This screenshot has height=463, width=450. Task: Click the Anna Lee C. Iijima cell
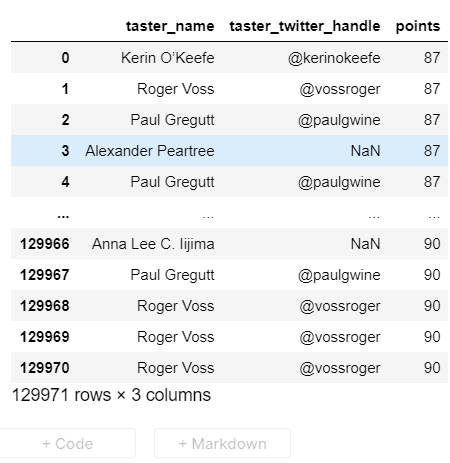click(153, 244)
